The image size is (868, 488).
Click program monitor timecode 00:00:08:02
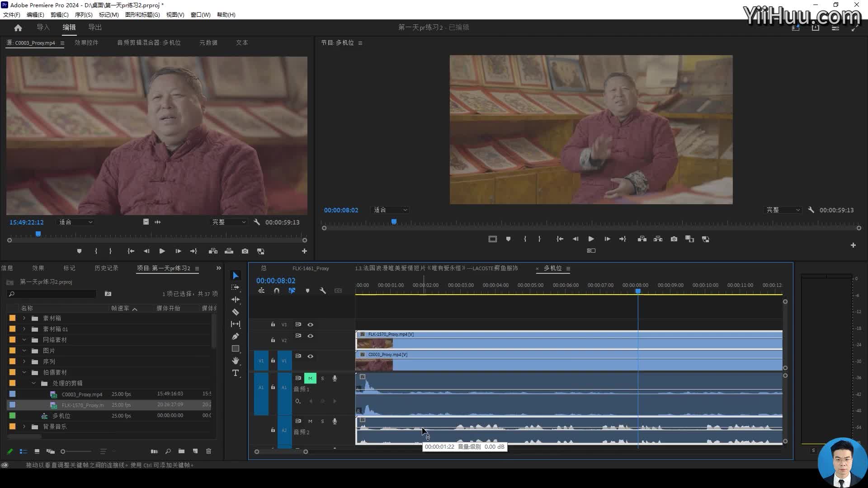coord(341,211)
